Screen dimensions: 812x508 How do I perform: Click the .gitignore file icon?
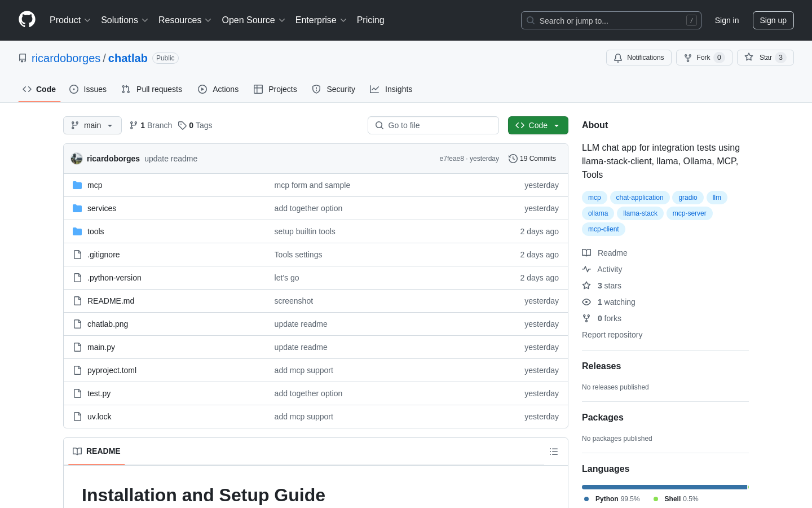(x=77, y=255)
